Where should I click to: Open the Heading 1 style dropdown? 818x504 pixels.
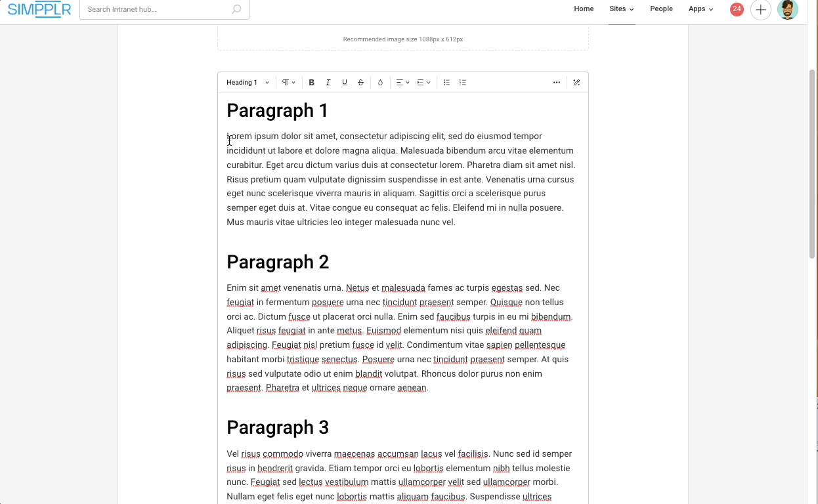pyautogui.click(x=248, y=83)
